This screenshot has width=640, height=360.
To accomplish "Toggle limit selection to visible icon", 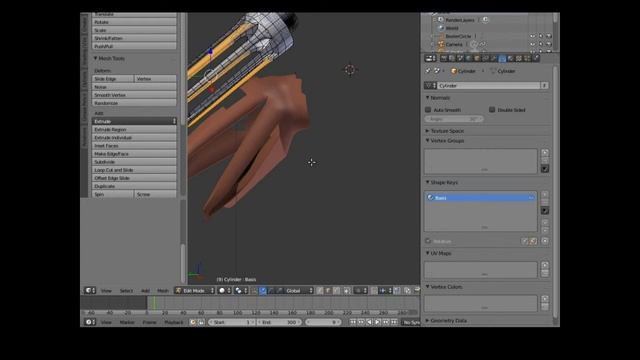I will (347, 291).
